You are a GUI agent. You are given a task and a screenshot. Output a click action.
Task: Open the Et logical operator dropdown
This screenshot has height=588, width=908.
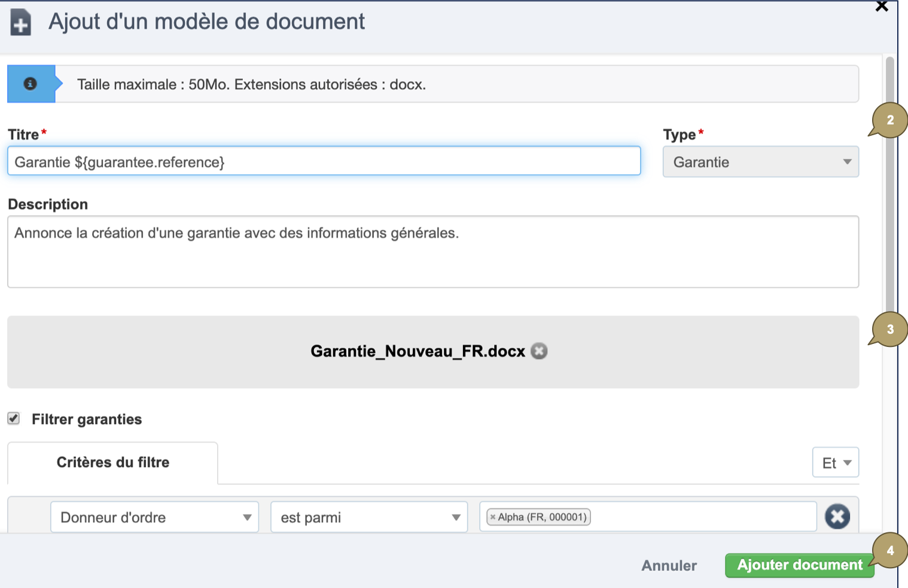tap(835, 462)
